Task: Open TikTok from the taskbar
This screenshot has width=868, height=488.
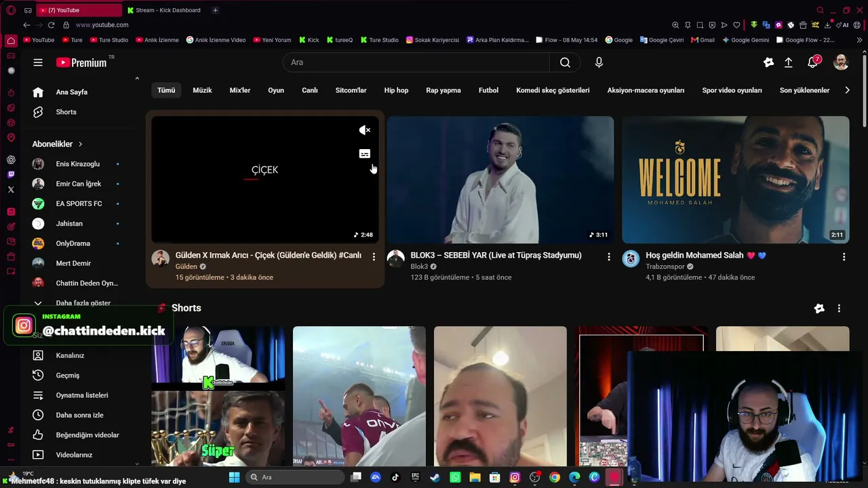Action: [x=395, y=477]
